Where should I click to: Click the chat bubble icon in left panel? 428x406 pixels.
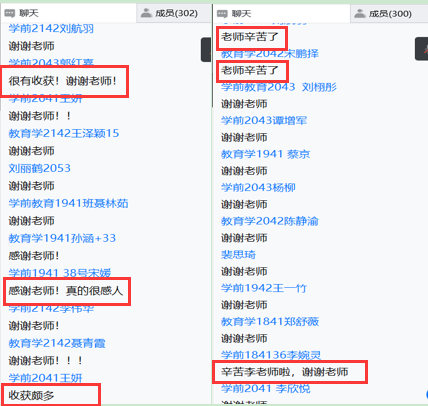click(x=10, y=13)
